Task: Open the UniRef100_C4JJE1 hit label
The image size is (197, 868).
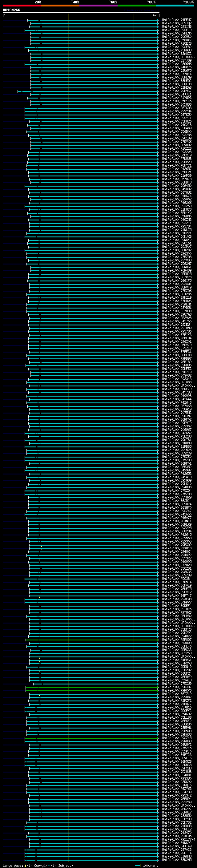Action: [x=177, y=94]
